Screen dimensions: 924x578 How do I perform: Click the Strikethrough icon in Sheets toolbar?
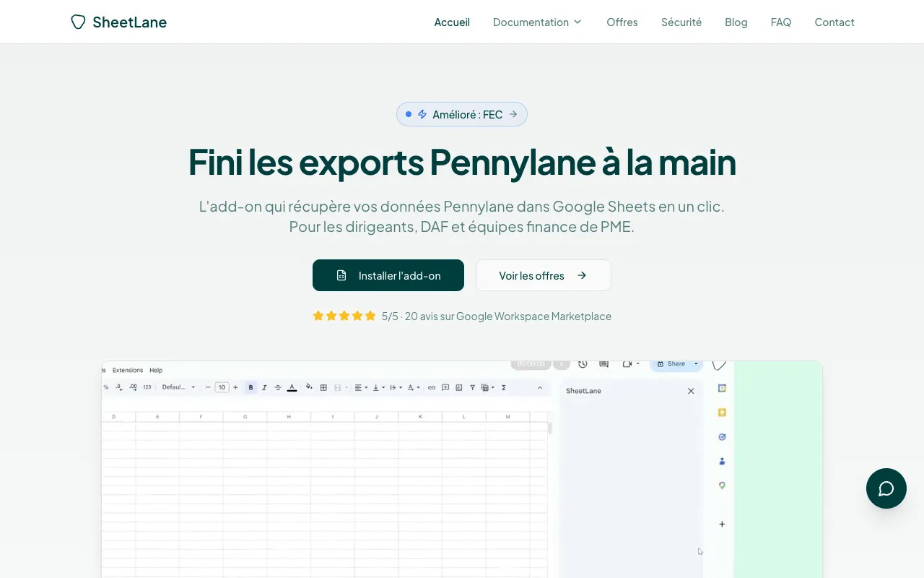[278, 387]
